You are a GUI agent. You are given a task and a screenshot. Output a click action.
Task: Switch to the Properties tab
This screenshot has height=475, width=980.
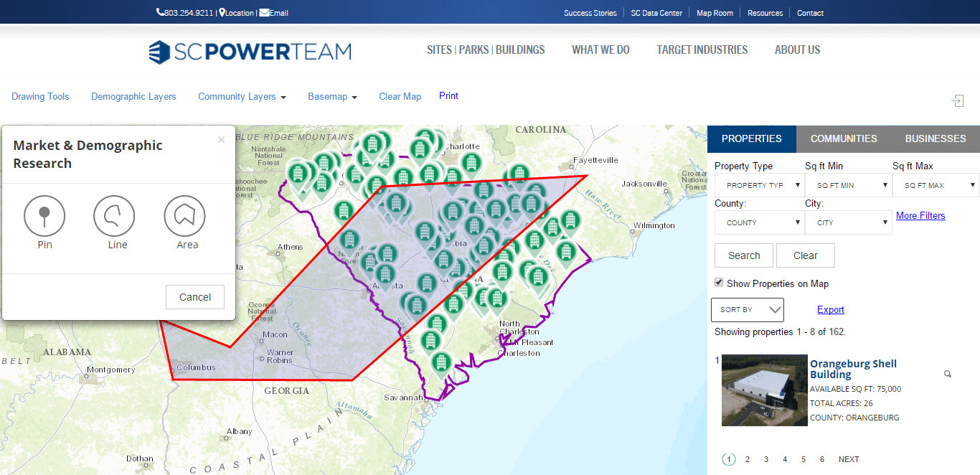[752, 138]
